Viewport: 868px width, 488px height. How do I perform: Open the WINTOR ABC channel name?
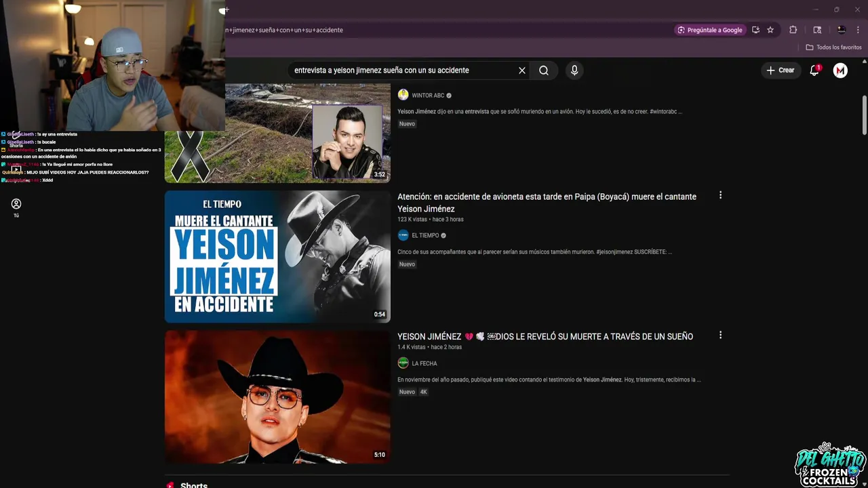(428, 96)
